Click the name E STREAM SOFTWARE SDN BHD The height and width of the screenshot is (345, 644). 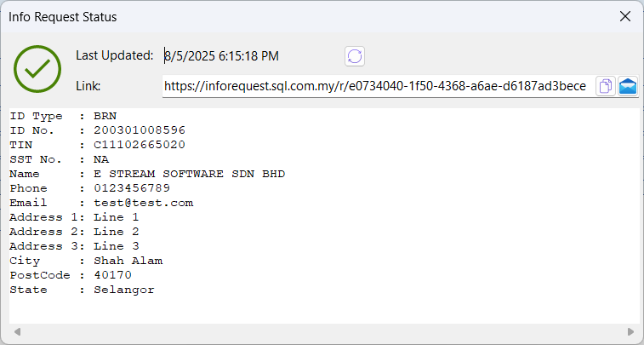click(189, 174)
